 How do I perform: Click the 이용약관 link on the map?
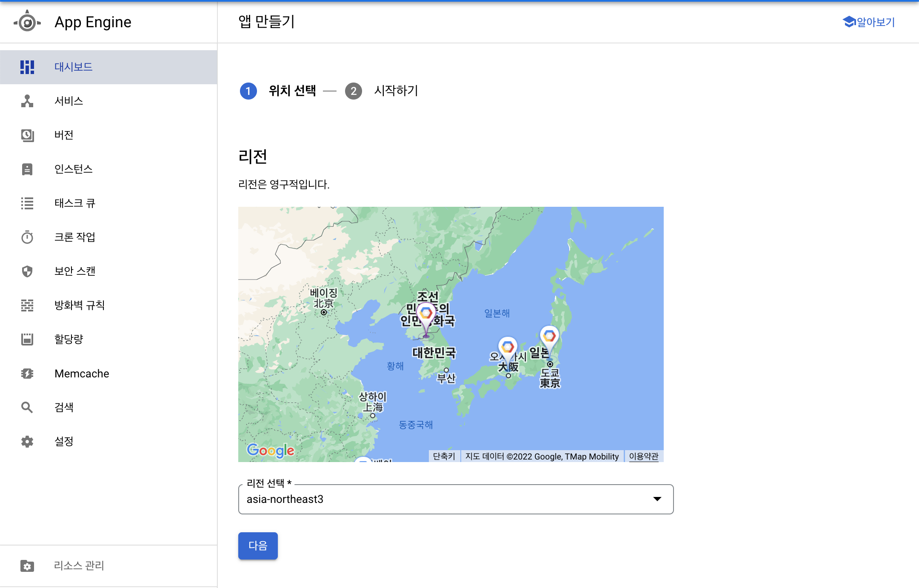click(643, 456)
